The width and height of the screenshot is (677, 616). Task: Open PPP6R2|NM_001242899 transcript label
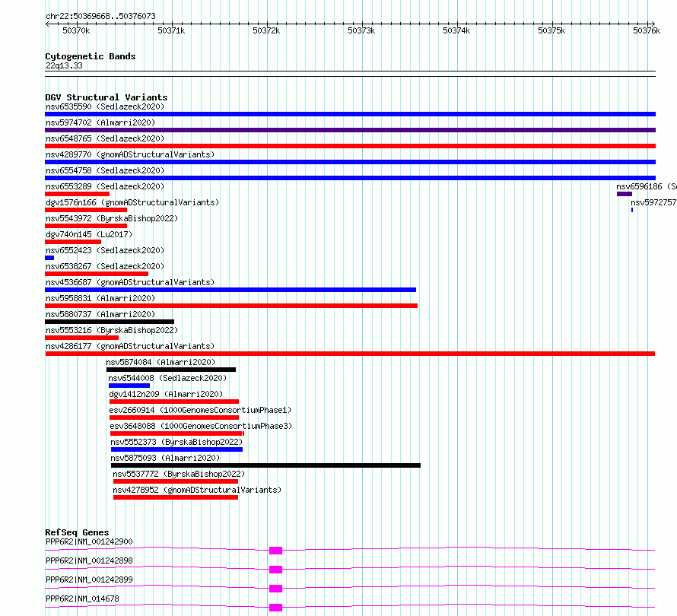pos(89,579)
